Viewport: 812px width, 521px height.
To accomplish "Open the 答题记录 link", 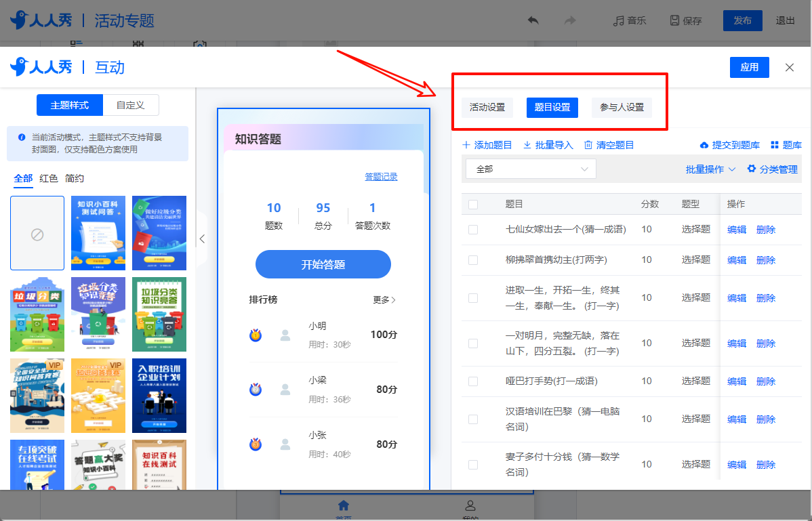I will click(381, 177).
